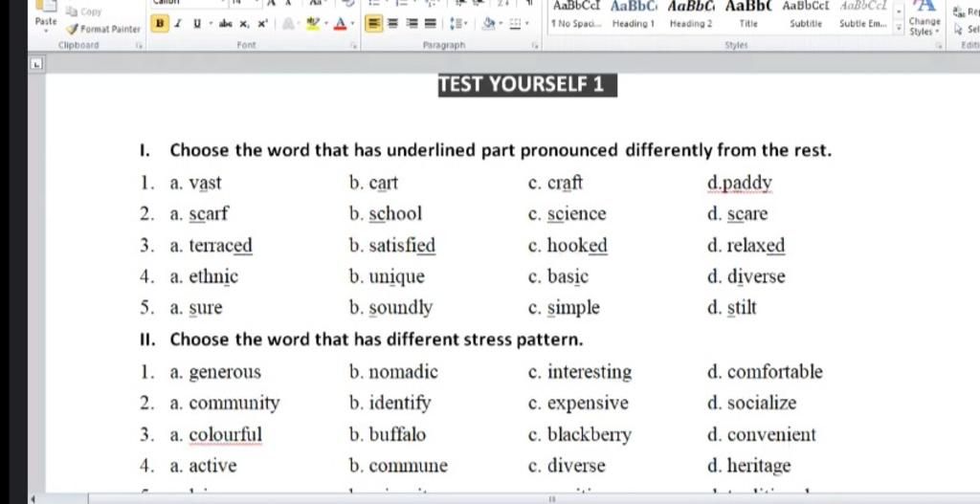Apply red font color
Screen dimensions: 980x504
tap(340, 24)
